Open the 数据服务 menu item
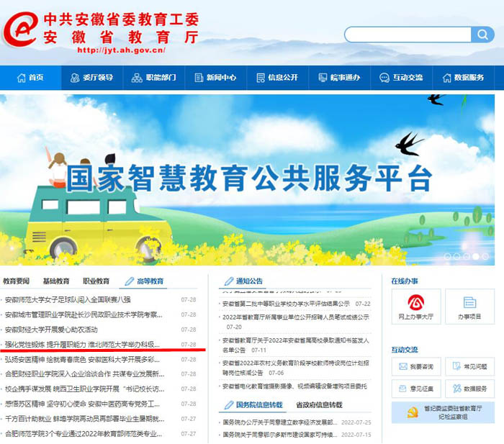The height and width of the screenshot is (444, 504). [x=463, y=78]
